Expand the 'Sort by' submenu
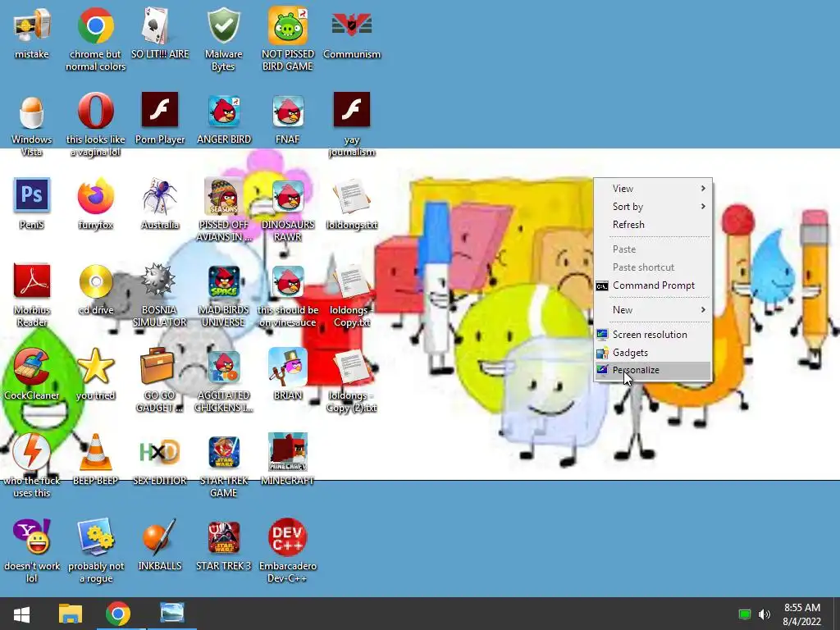 click(x=653, y=207)
